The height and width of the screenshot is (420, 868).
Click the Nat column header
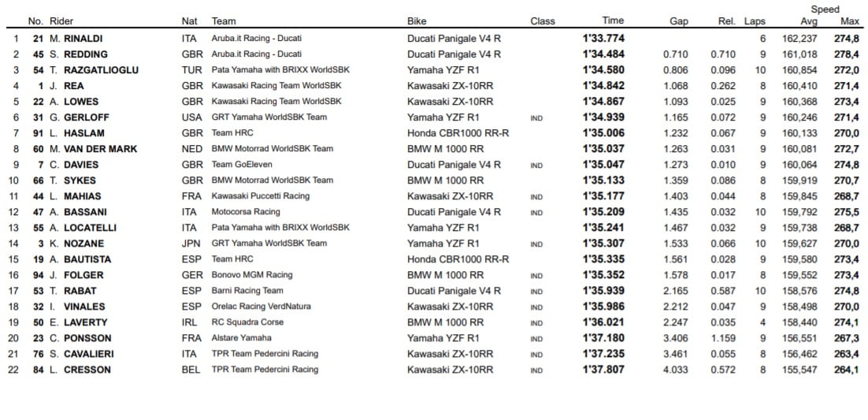[x=189, y=21]
